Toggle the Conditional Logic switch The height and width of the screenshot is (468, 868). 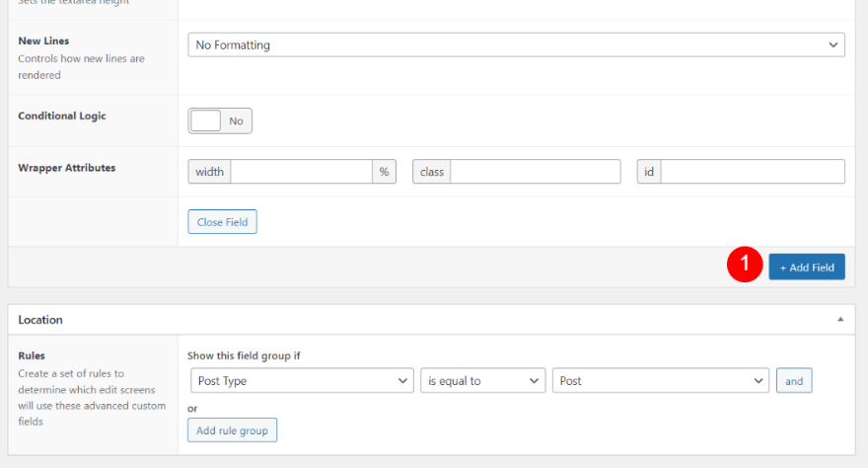click(220, 120)
